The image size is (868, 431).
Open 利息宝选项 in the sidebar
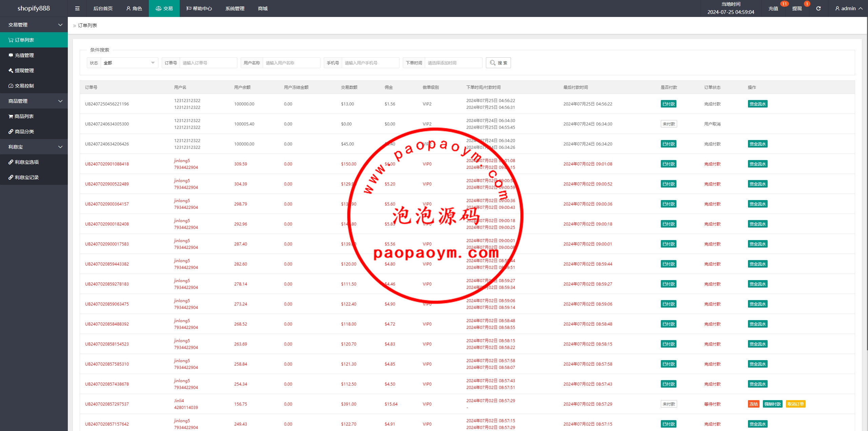[26, 162]
